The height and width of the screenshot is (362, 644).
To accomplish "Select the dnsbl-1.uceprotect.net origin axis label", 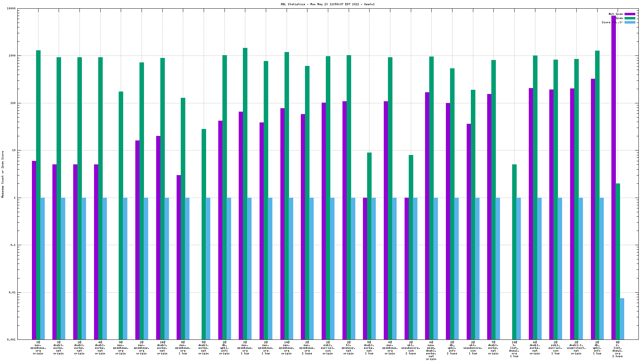I will tap(576, 348).
